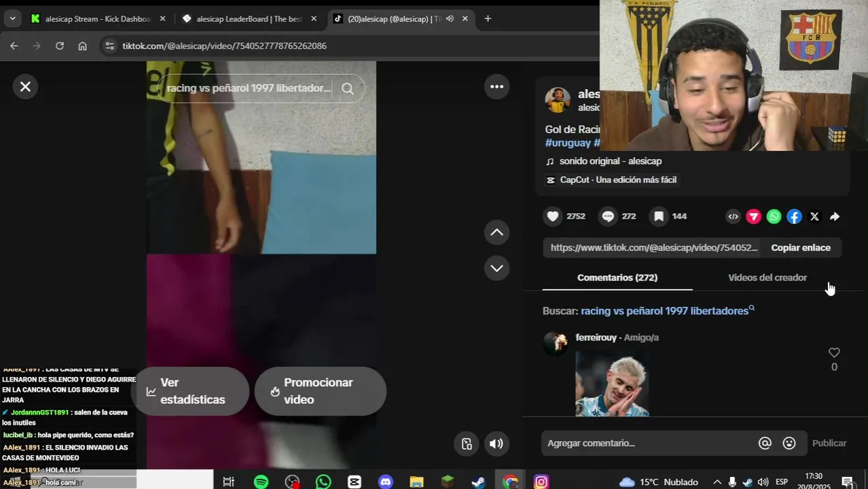Like ferreirouy's comment heart
The height and width of the screenshot is (489, 868).
834,352
